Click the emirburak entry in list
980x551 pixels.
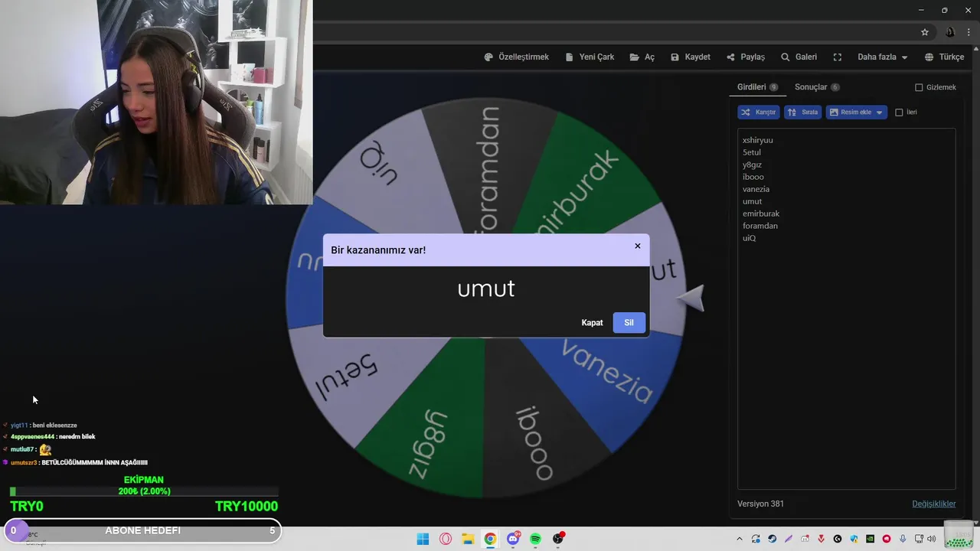click(x=760, y=214)
